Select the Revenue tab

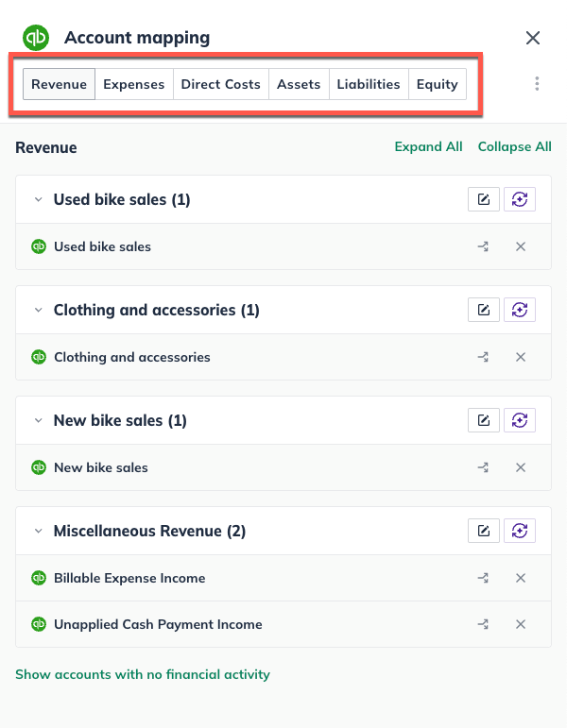pos(59,84)
